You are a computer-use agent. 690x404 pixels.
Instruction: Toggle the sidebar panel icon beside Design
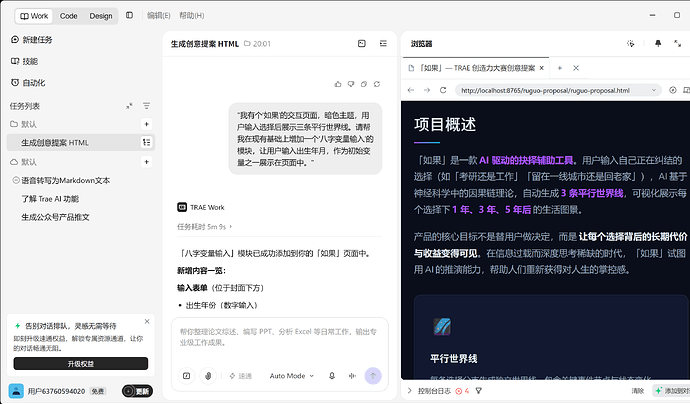point(129,15)
